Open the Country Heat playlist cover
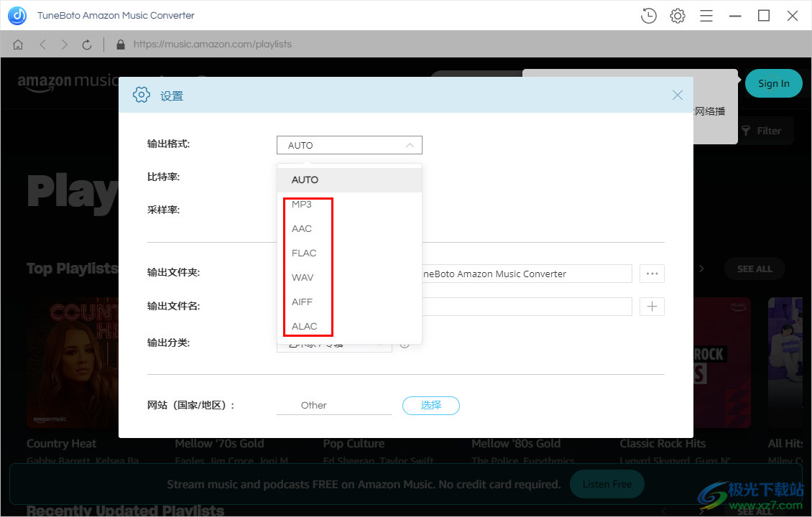Viewport: 812px width, 517px height. coord(73,363)
